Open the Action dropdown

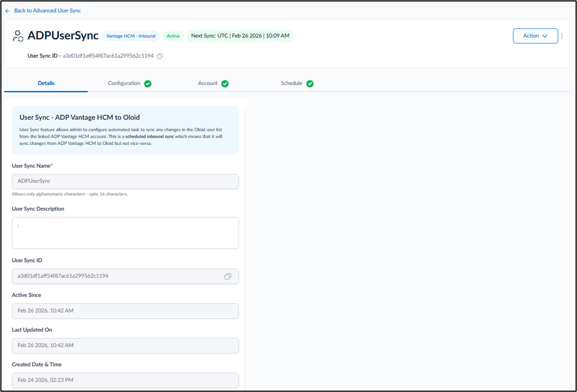[535, 36]
